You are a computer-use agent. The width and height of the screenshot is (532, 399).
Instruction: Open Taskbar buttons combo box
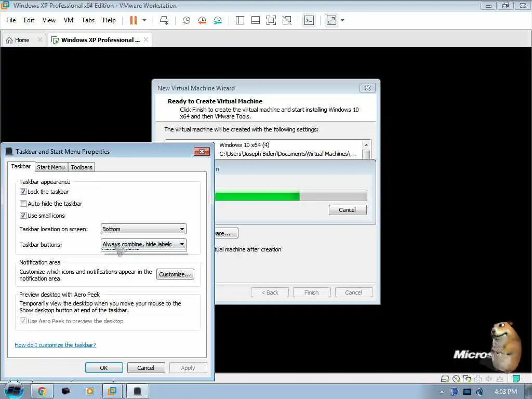click(x=143, y=244)
